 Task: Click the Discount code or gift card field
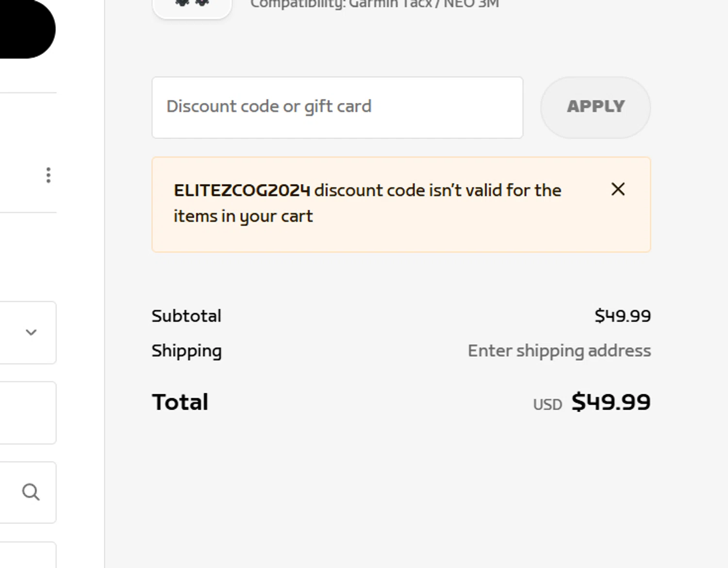[x=337, y=107]
